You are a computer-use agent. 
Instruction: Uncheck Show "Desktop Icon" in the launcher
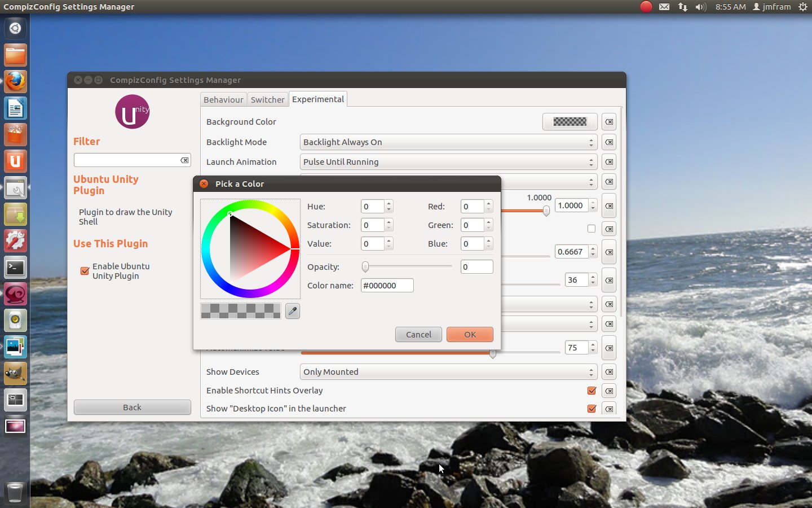coord(592,409)
